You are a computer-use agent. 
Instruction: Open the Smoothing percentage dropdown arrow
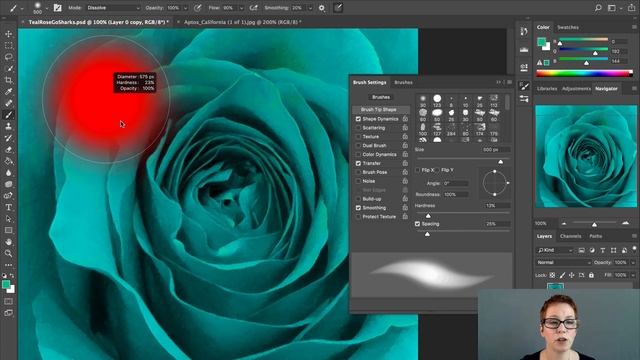click(310, 8)
